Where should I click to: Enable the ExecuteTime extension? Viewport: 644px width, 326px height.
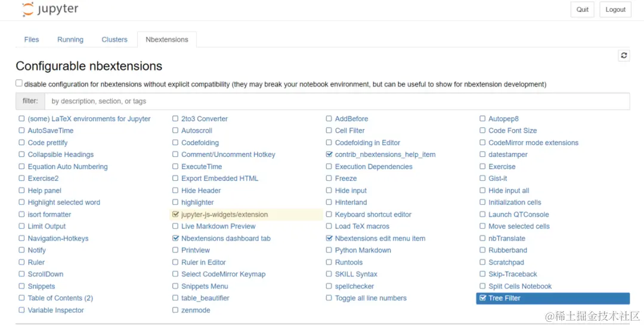[175, 167]
